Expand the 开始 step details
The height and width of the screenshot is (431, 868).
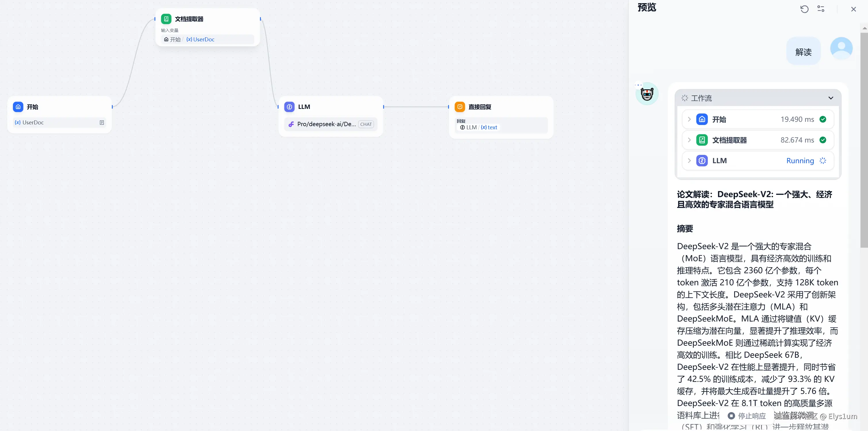point(689,119)
